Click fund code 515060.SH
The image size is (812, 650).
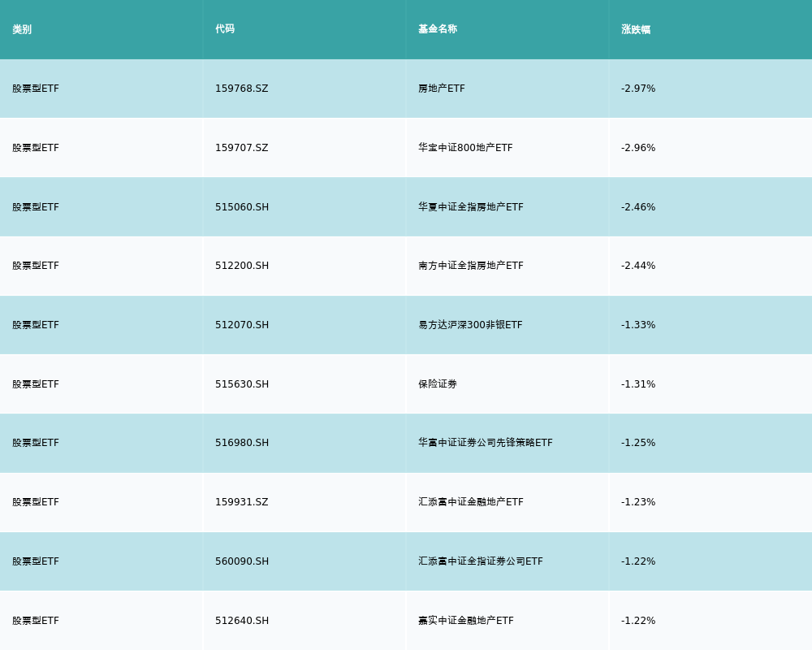coord(242,207)
